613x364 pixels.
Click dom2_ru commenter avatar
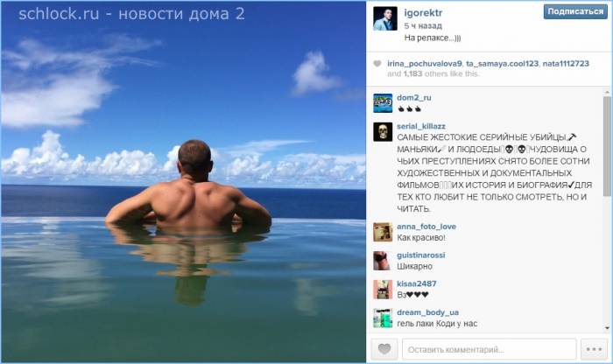point(383,103)
